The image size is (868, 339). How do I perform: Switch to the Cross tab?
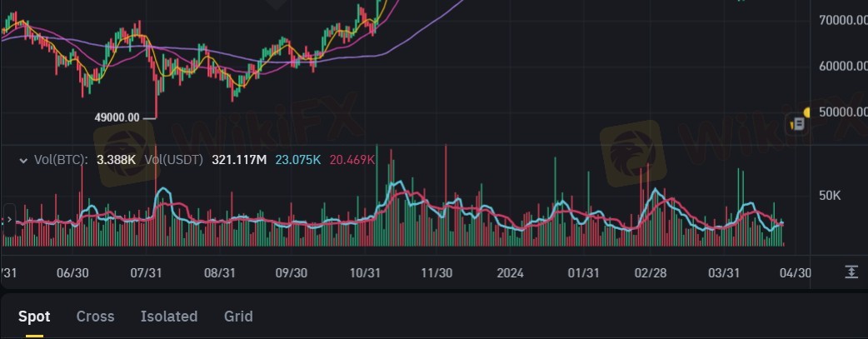[x=95, y=317]
